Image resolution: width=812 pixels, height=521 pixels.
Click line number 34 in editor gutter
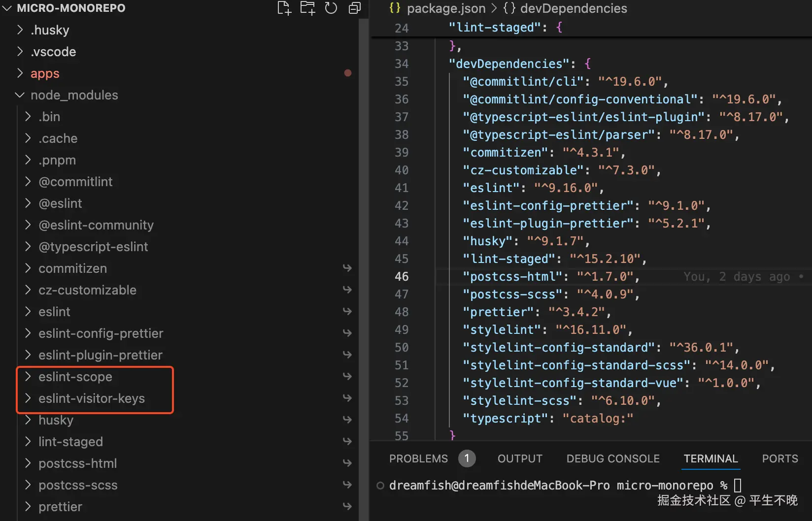[402, 64]
